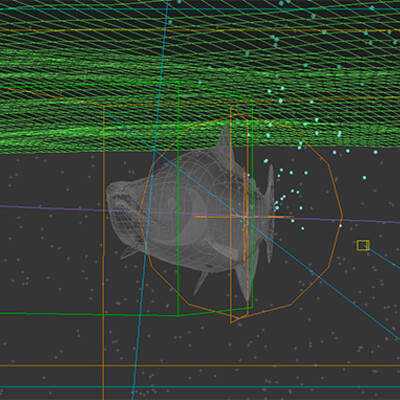This screenshot has height=400, width=400.
Task: Click the orange pivot cross on the fish
Action: 245,217
